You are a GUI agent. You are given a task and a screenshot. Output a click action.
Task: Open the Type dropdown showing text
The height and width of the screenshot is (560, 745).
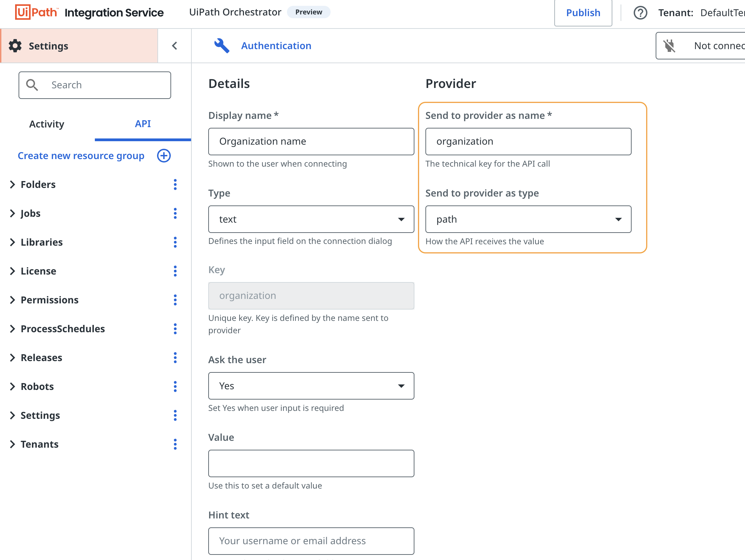coord(311,219)
